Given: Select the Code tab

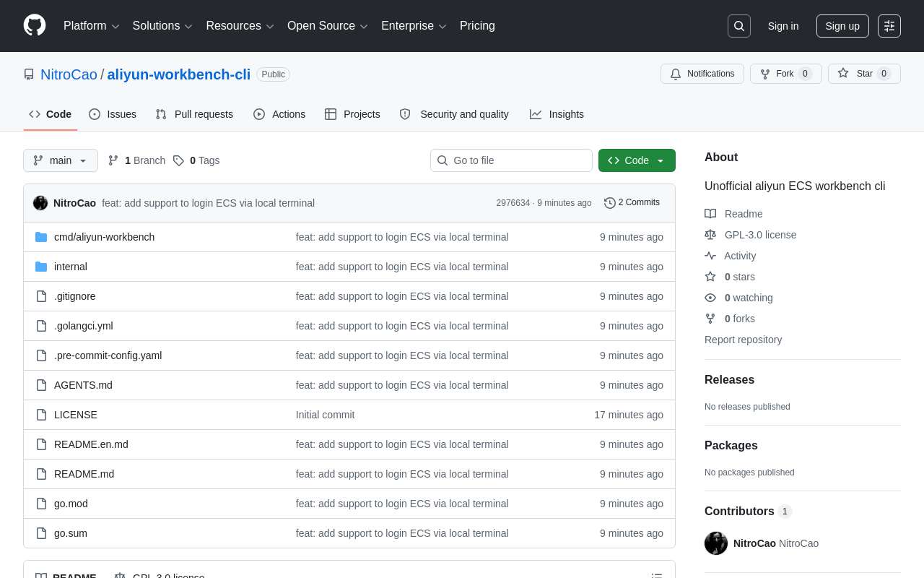Looking at the screenshot, I should point(51,114).
